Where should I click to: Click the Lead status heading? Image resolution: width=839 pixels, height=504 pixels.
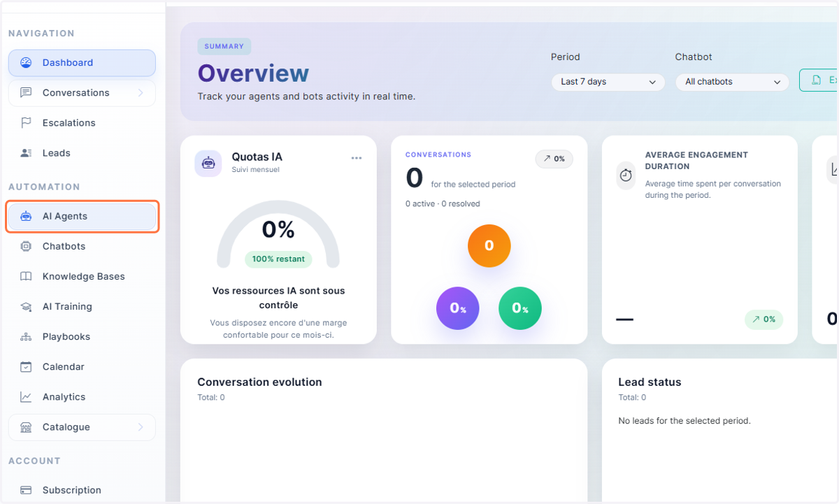pos(650,382)
